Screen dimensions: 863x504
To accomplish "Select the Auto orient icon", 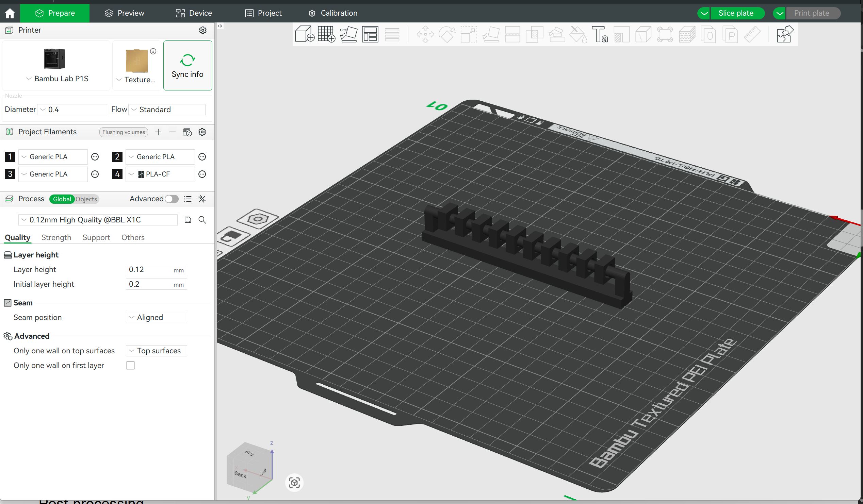I will coord(348,34).
